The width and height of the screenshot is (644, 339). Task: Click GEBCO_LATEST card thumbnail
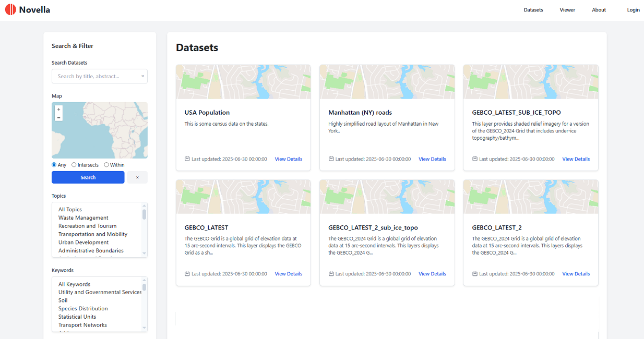click(x=243, y=197)
